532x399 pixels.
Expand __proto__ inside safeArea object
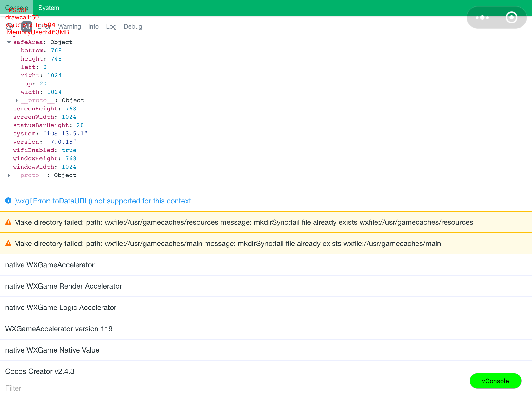tap(17, 100)
